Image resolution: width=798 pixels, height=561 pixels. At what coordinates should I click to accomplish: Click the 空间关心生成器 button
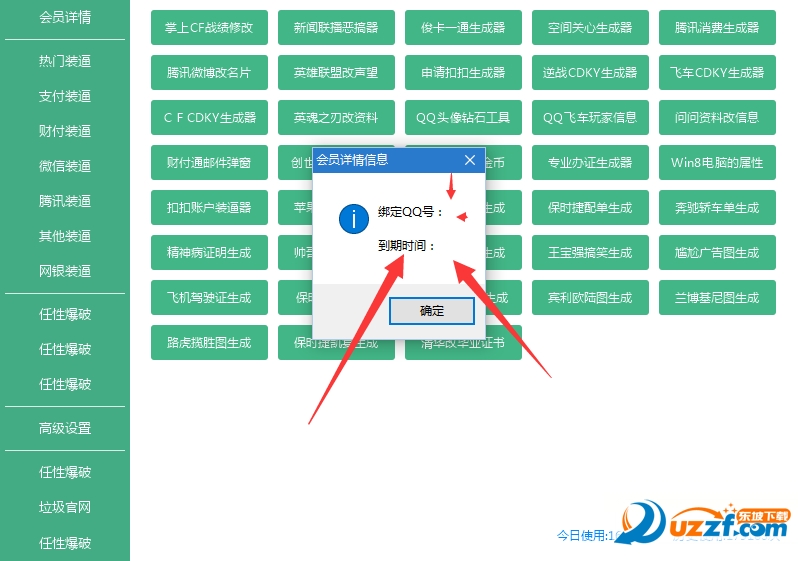pos(590,27)
